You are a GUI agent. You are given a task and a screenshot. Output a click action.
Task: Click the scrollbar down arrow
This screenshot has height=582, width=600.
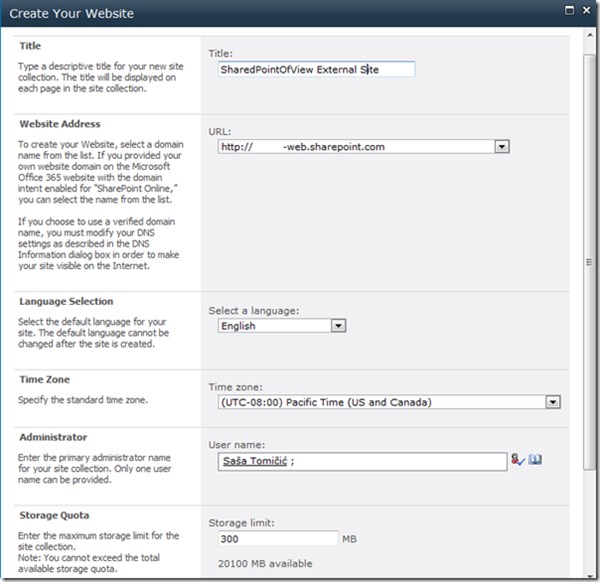[589, 573]
